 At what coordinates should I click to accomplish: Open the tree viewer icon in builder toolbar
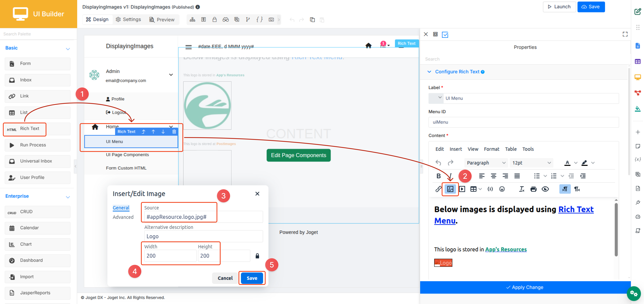point(192,20)
